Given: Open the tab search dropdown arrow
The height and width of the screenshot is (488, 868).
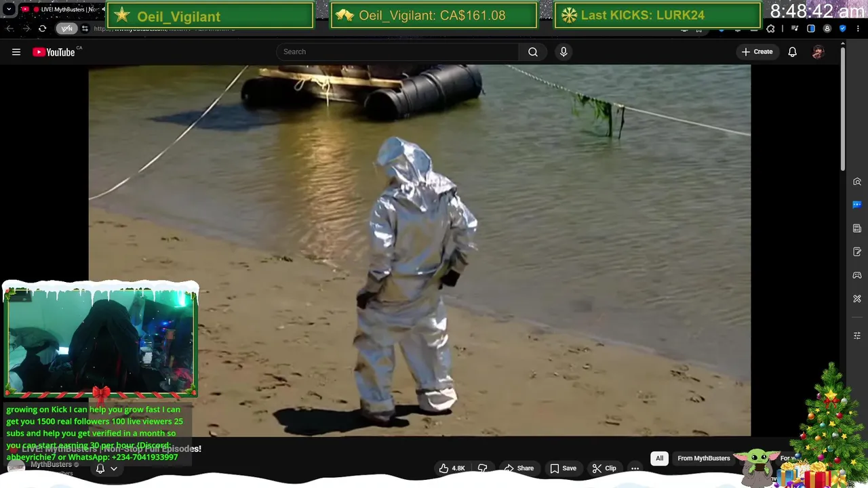Looking at the screenshot, I should tap(9, 9).
